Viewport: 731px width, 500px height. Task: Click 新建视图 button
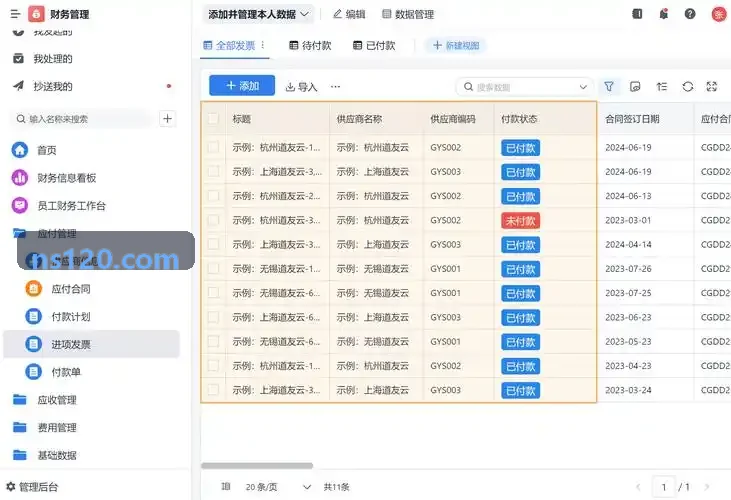pos(455,45)
